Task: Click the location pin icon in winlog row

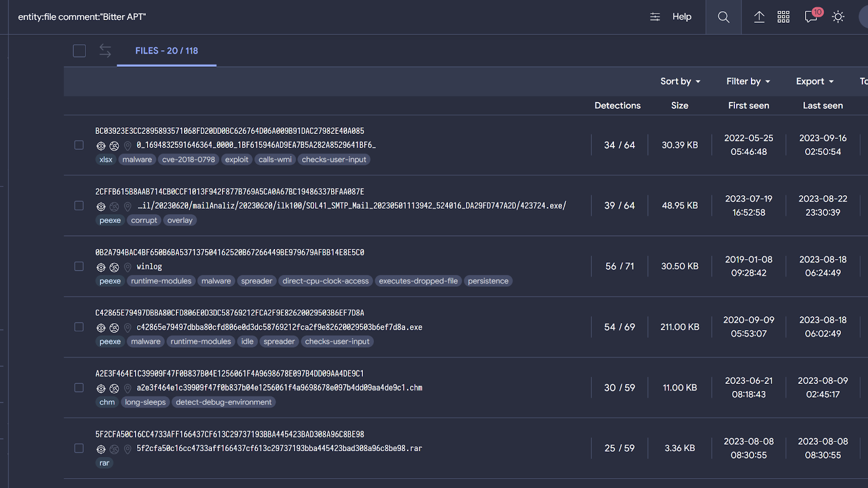Action: [x=127, y=267]
